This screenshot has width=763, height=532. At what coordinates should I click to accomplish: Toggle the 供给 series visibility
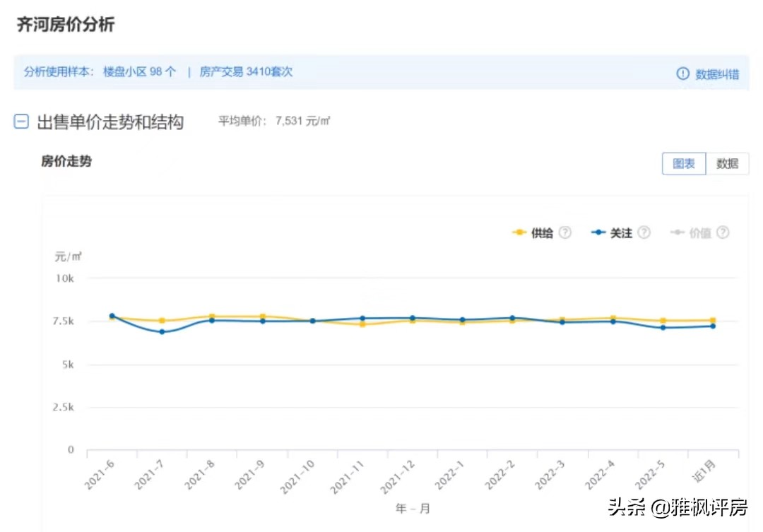tap(540, 232)
